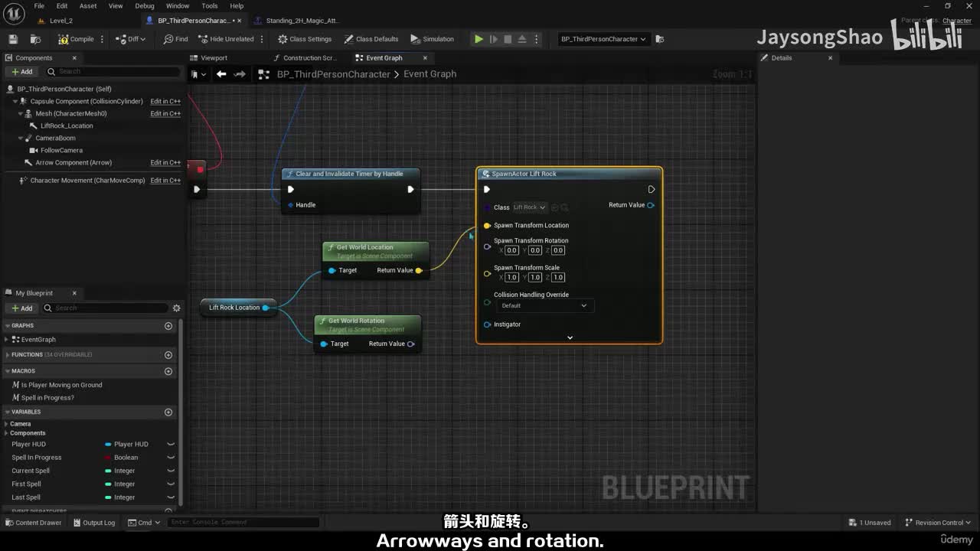Toggle Last Spell variable visibility eye

171,497
